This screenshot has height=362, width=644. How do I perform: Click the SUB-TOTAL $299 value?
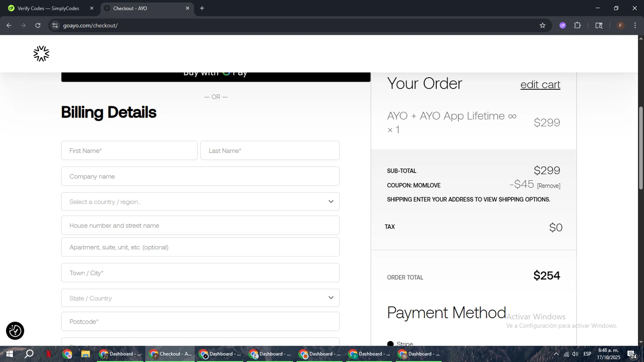(547, 170)
